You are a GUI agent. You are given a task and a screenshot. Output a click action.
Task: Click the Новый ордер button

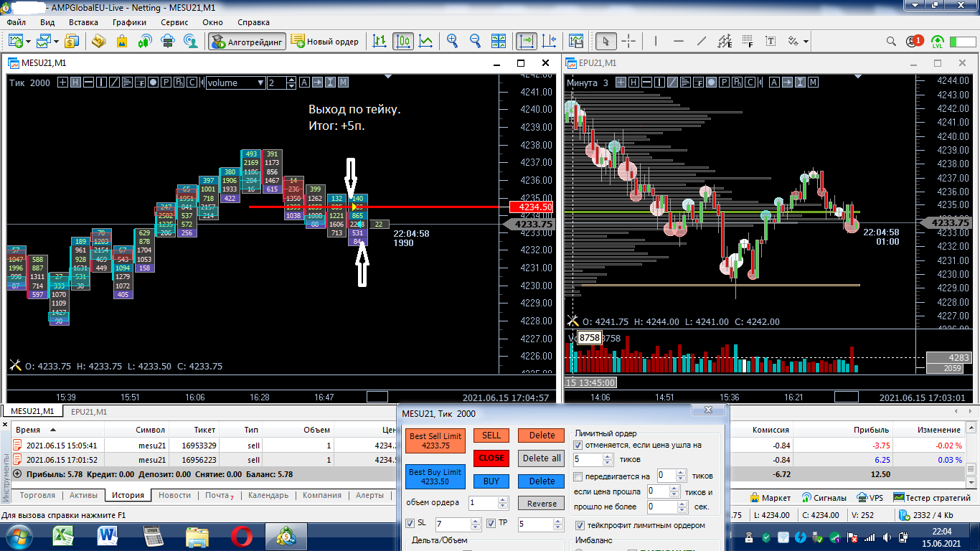(324, 41)
